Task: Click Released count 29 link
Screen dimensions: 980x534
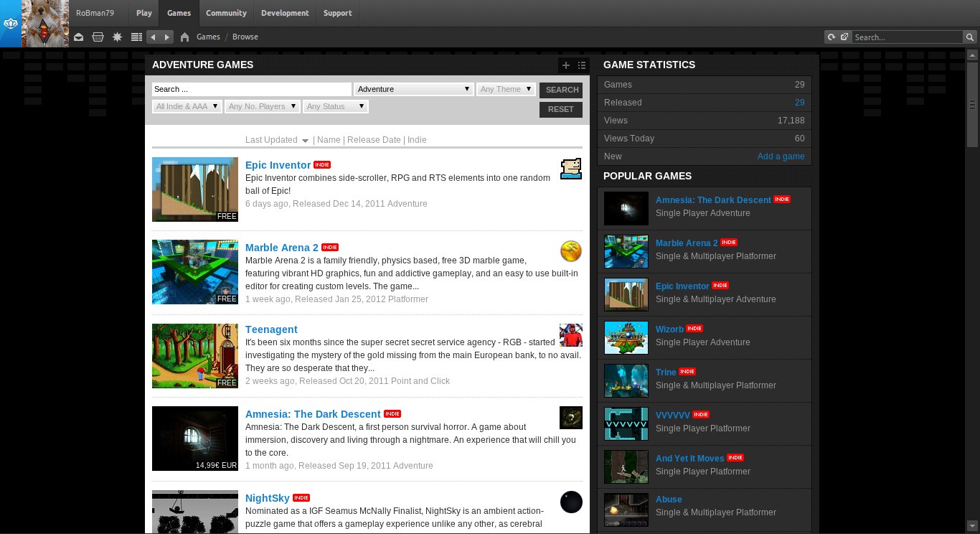Action: [799, 103]
